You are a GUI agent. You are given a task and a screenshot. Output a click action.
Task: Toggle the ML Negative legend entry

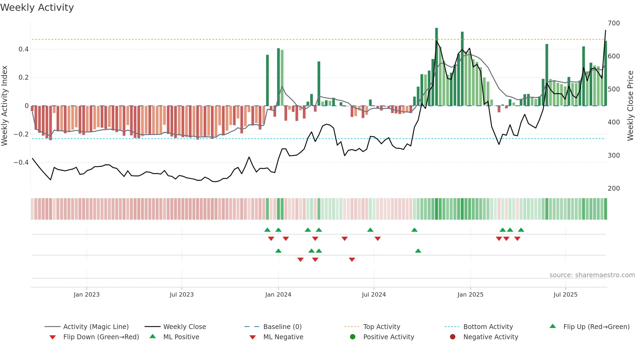tap(276, 337)
